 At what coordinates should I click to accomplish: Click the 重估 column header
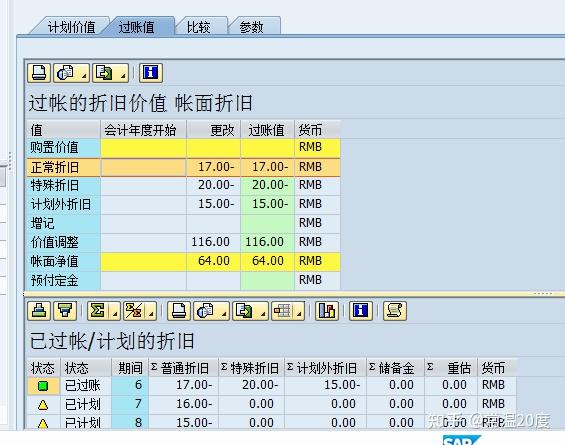tap(451, 368)
